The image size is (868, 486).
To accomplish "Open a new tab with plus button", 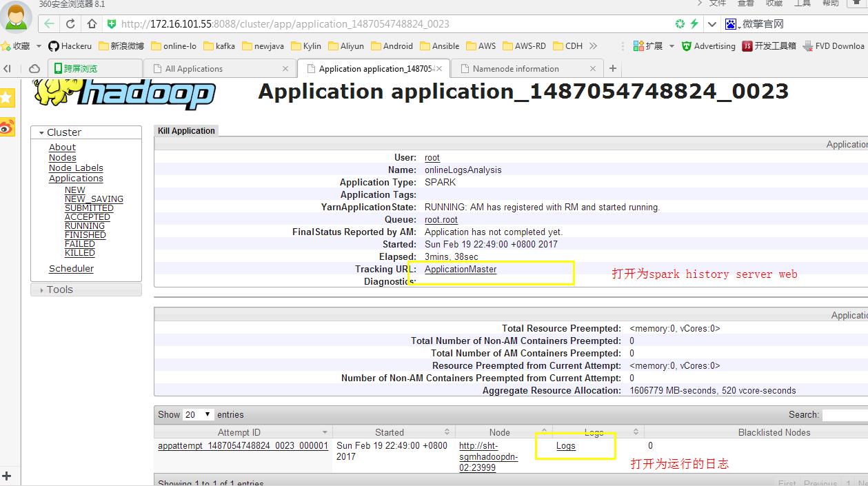I will tap(612, 68).
